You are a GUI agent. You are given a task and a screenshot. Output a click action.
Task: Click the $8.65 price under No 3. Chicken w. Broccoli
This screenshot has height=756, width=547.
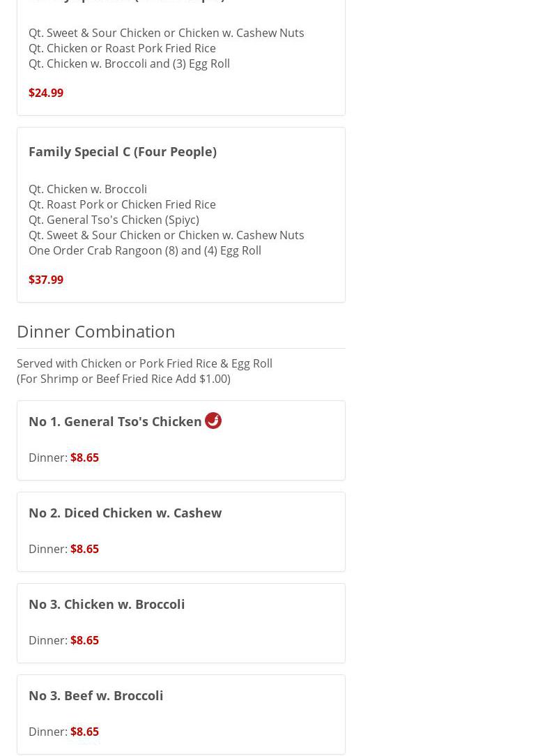pyautogui.click(x=84, y=640)
